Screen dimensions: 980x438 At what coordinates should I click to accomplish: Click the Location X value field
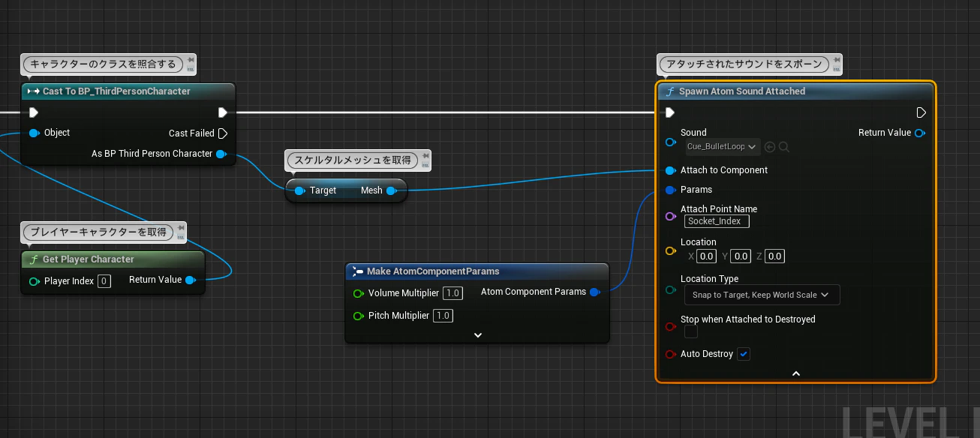(706, 256)
